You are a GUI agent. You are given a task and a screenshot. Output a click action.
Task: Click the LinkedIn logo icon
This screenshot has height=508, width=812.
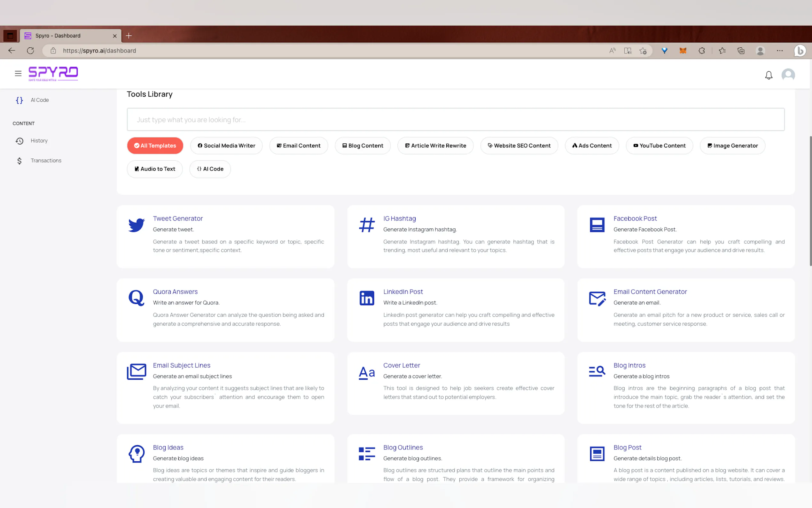coord(367,298)
